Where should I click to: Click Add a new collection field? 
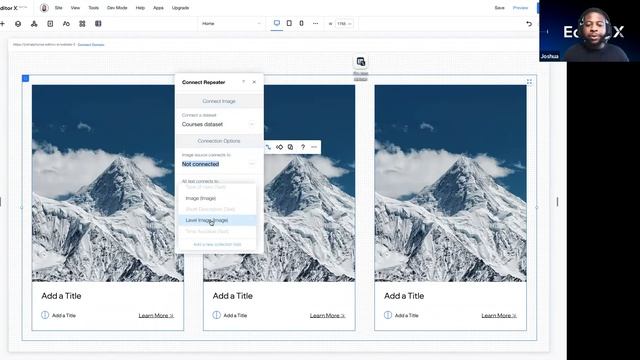coord(217,244)
